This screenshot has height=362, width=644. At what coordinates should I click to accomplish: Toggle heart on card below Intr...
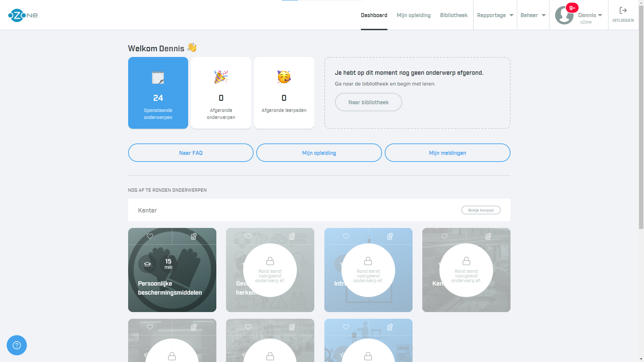346,327
